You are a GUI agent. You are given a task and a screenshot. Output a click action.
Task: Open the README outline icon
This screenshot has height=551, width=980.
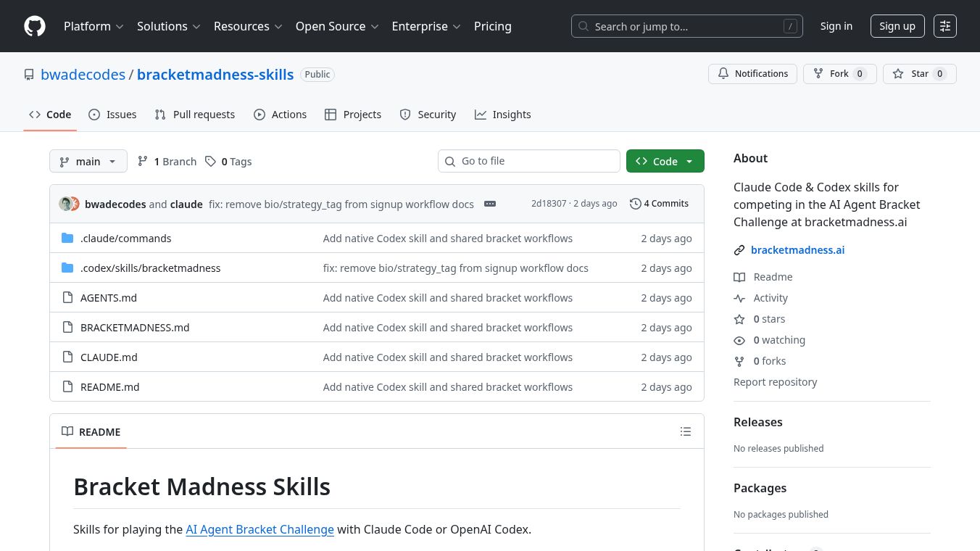click(685, 432)
